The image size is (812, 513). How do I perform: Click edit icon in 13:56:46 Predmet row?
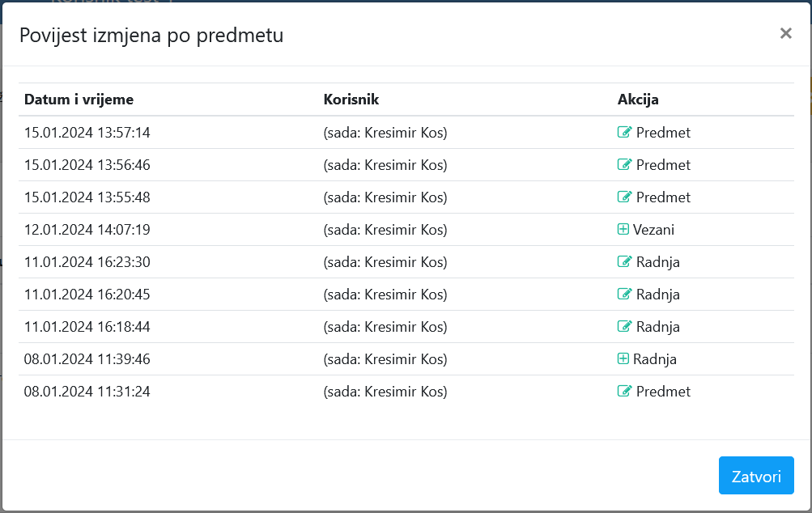click(624, 165)
